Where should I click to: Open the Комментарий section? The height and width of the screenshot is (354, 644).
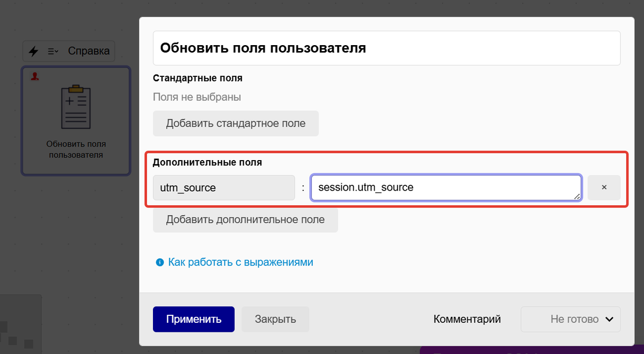pyautogui.click(x=467, y=319)
